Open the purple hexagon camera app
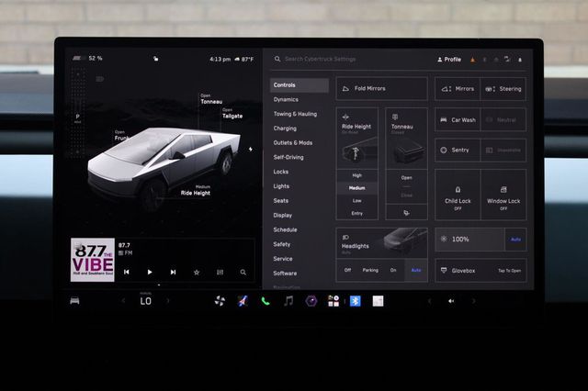 (x=311, y=301)
